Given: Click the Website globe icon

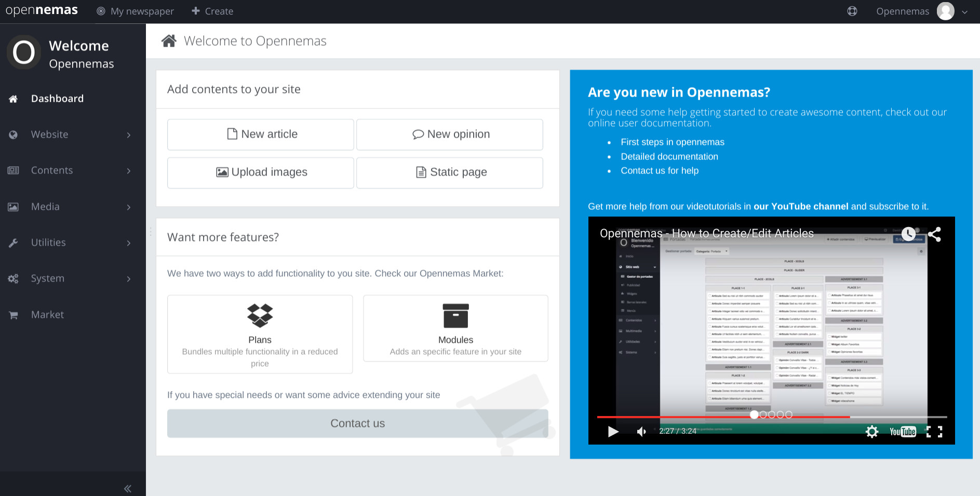Looking at the screenshot, I should click(x=13, y=135).
